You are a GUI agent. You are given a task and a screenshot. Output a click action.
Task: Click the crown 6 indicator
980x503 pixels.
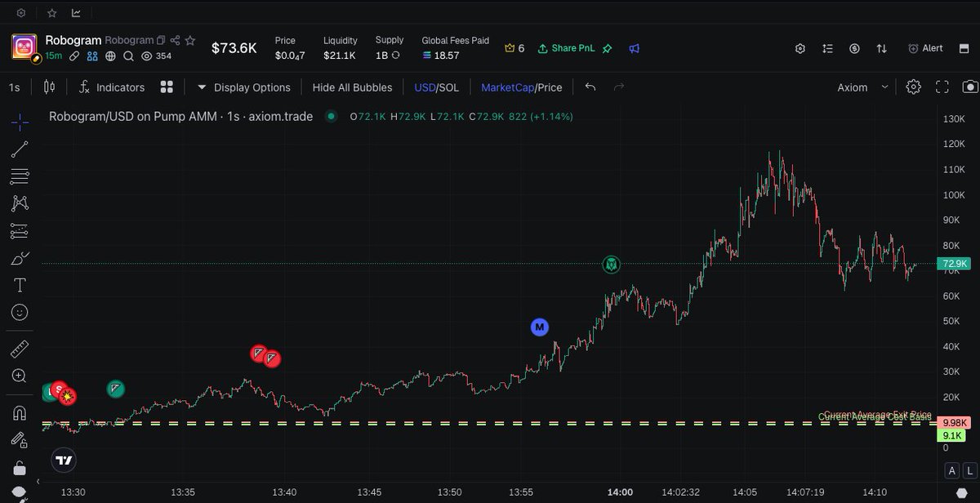(x=514, y=48)
